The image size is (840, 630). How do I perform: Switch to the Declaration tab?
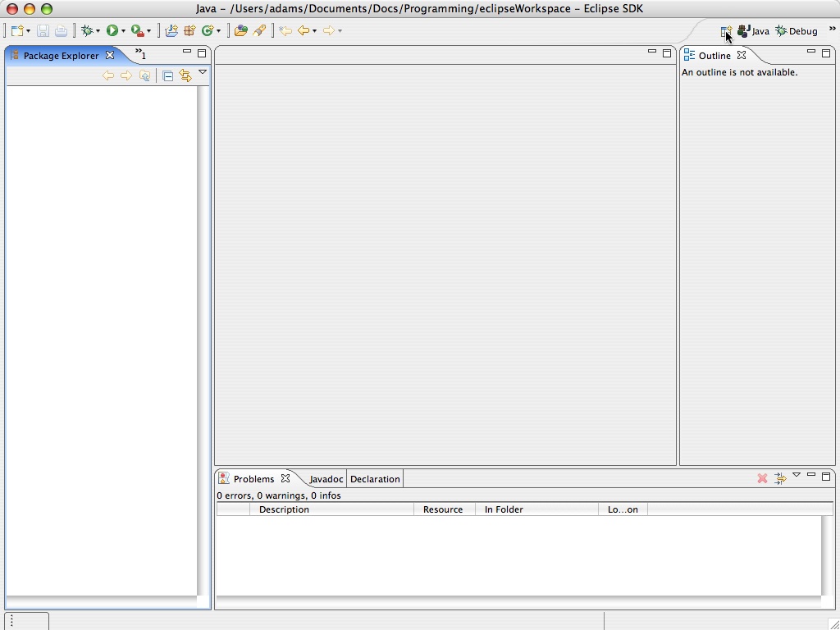coord(375,479)
